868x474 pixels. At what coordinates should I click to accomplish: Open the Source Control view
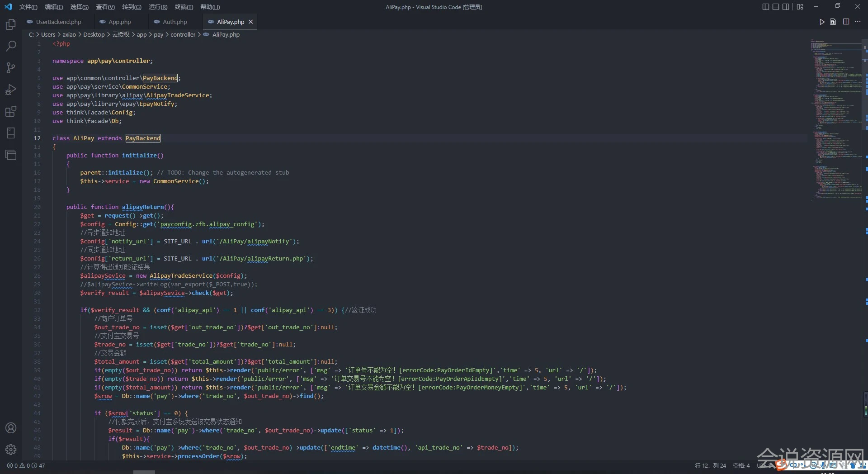pyautogui.click(x=11, y=68)
